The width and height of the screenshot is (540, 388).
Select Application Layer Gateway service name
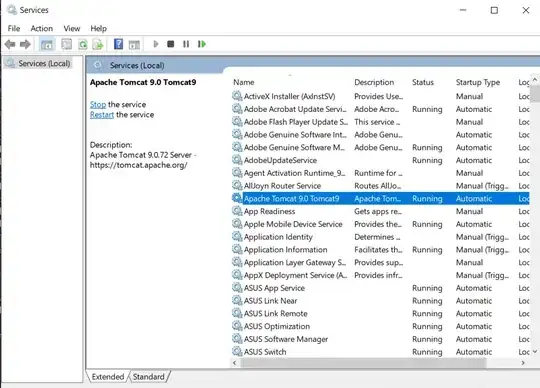click(x=295, y=262)
